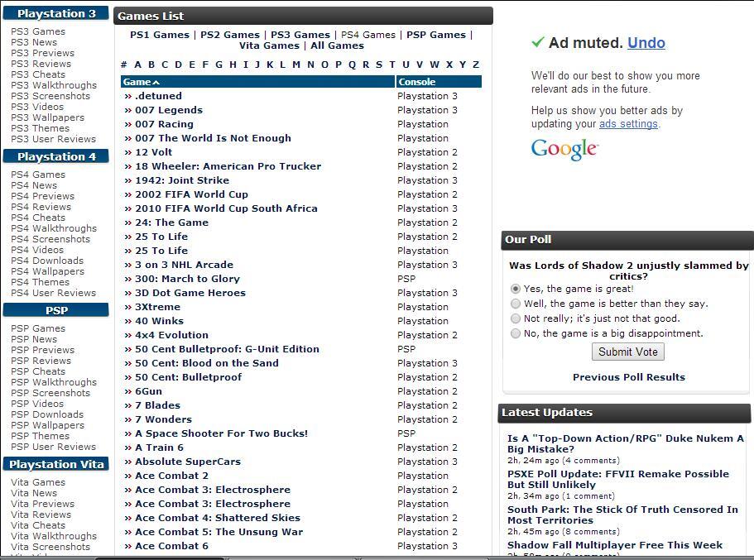Image resolution: width=754 pixels, height=560 pixels.
Task: Open PS4 News in sidebar
Action: [34, 185]
